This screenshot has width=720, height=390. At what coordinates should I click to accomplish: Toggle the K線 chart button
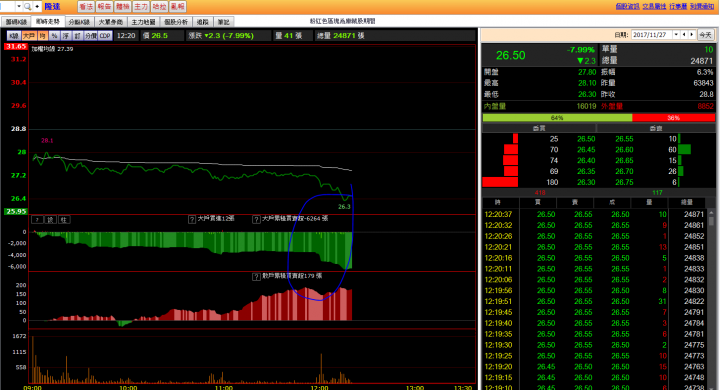click(x=14, y=35)
